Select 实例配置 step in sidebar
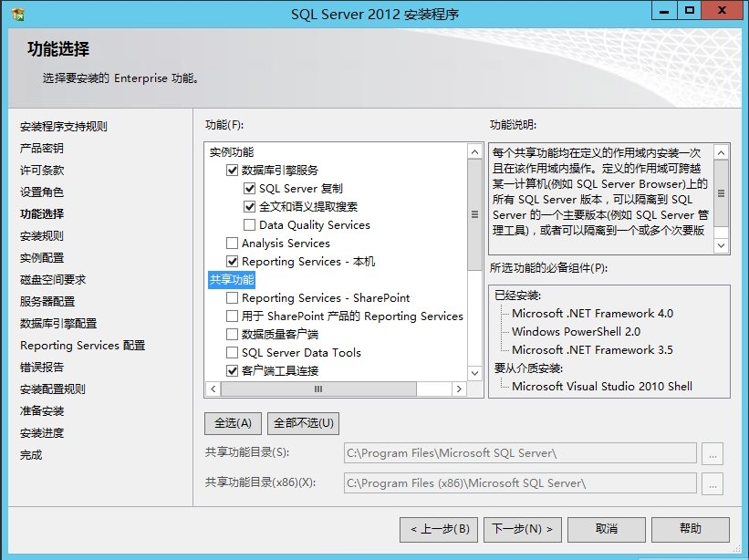Image resolution: width=749 pixels, height=560 pixels. click(x=42, y=258)
